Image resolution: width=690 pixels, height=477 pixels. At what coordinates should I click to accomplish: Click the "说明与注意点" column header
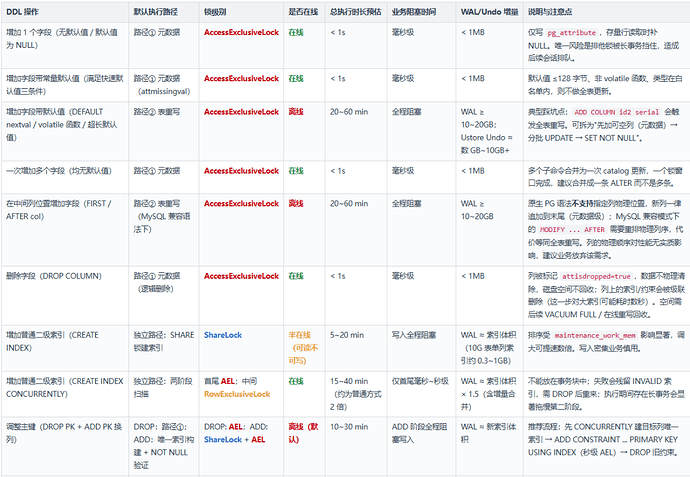point(606,12)
